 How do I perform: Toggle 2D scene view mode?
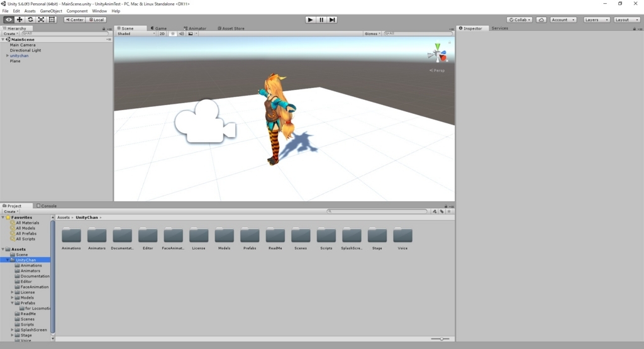[x=162, y=34]
